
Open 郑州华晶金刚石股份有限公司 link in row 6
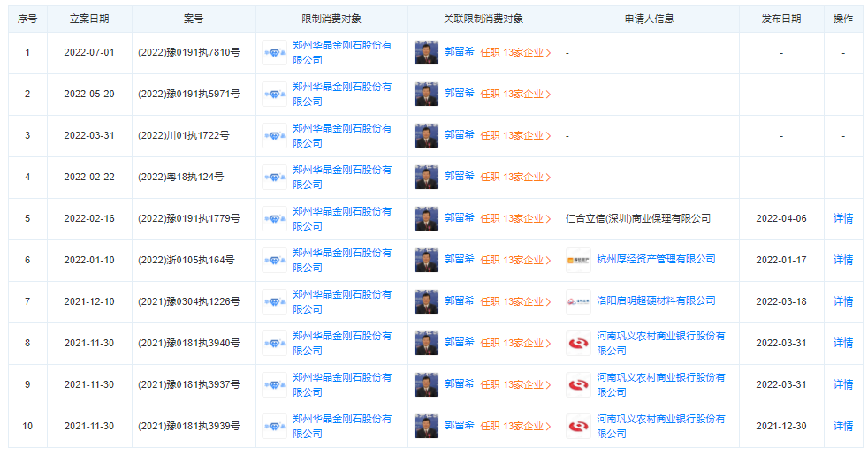click(x=342, y=260)
